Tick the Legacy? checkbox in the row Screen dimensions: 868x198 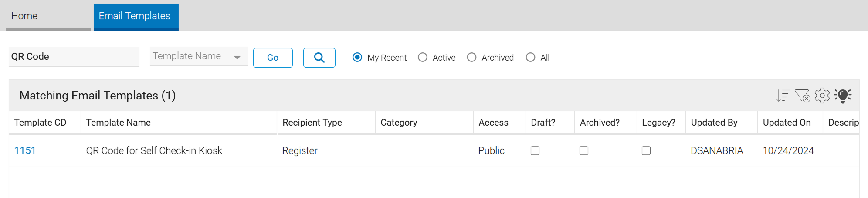(x=646, y=150)
